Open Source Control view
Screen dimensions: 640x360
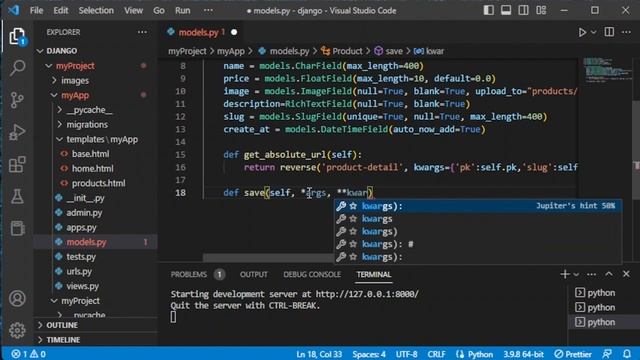(17, 100)
